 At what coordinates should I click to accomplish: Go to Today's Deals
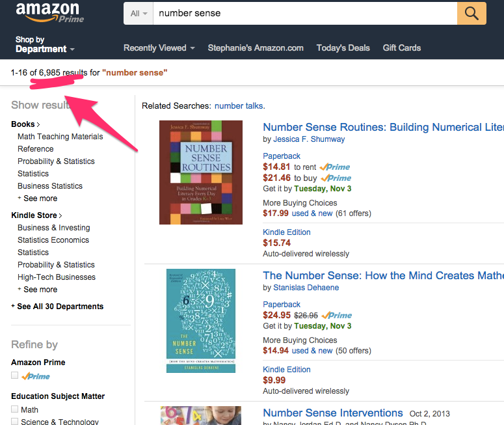point(343,48)
